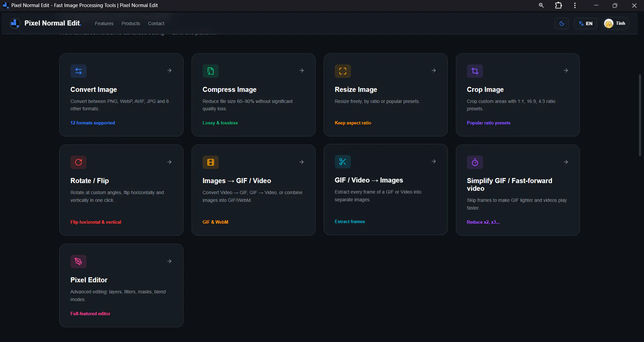Click the Rotate / Flip card title
Image resolution: width=644 pixels, height=342 pixels.
pos(90,181)
